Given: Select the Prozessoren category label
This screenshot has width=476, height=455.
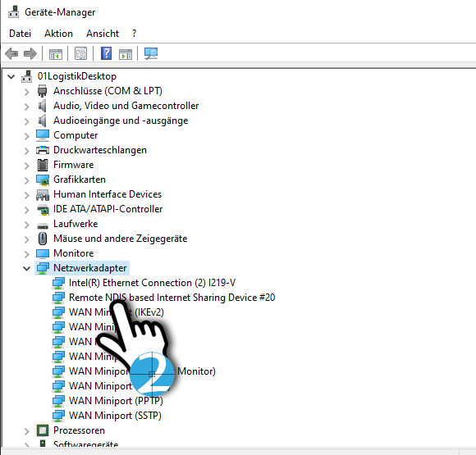Looking at the screenshot, I should tap(80, 430).
